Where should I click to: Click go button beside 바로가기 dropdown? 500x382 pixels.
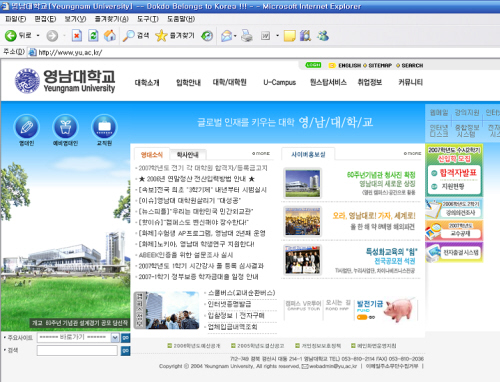point(125,338)
